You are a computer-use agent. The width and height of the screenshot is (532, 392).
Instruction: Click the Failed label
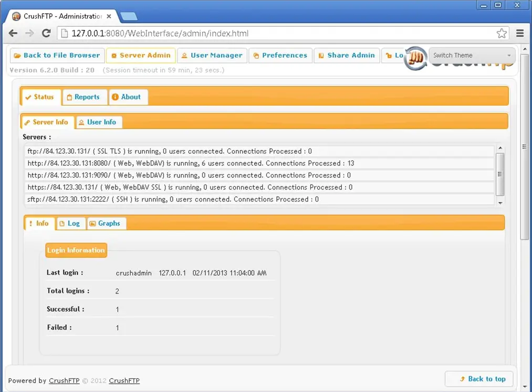59,327
